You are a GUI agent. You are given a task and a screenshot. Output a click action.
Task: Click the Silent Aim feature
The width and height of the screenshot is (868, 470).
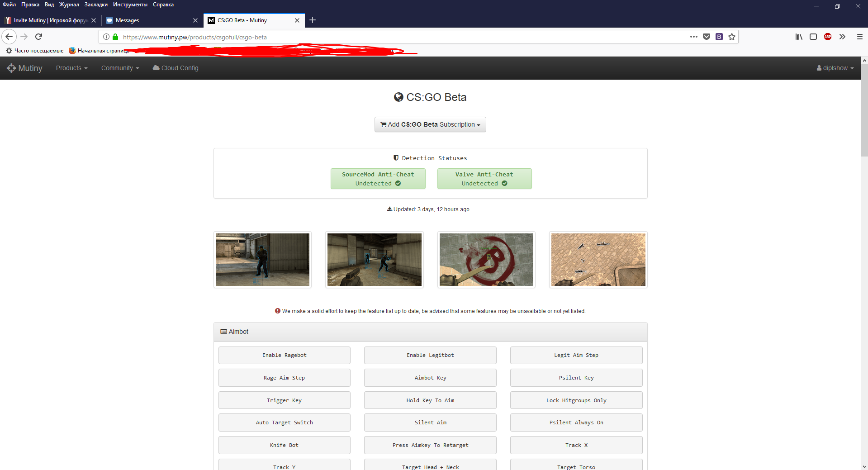(430, 423)
